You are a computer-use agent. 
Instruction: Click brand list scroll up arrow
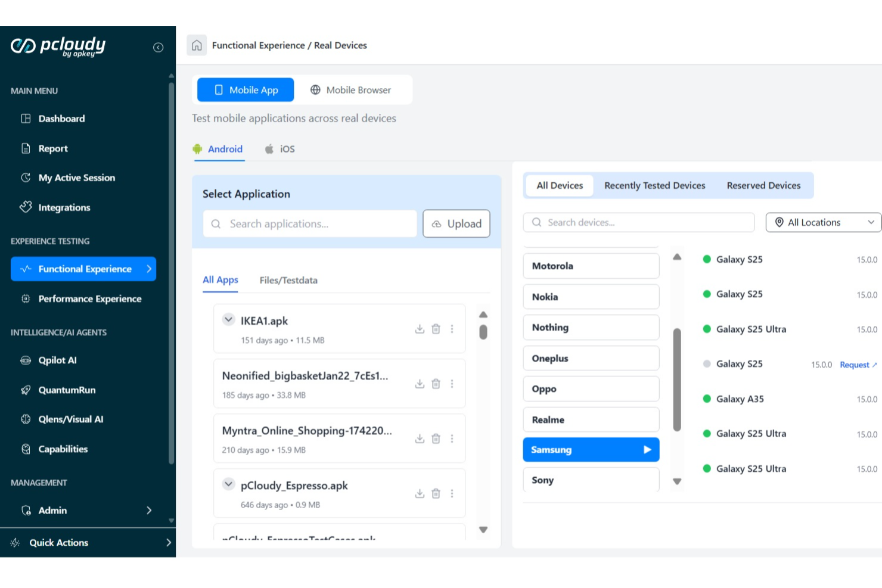pos(677,257)
